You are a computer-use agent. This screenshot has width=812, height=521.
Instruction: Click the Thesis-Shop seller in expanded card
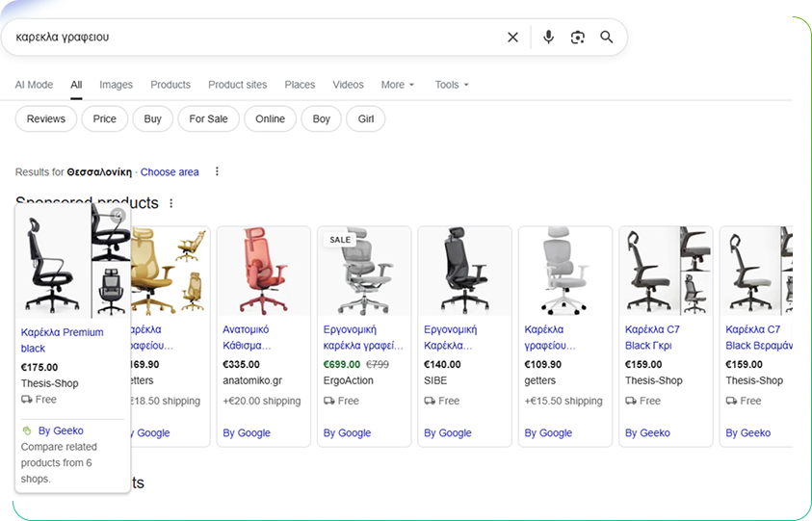click(50, 383)
